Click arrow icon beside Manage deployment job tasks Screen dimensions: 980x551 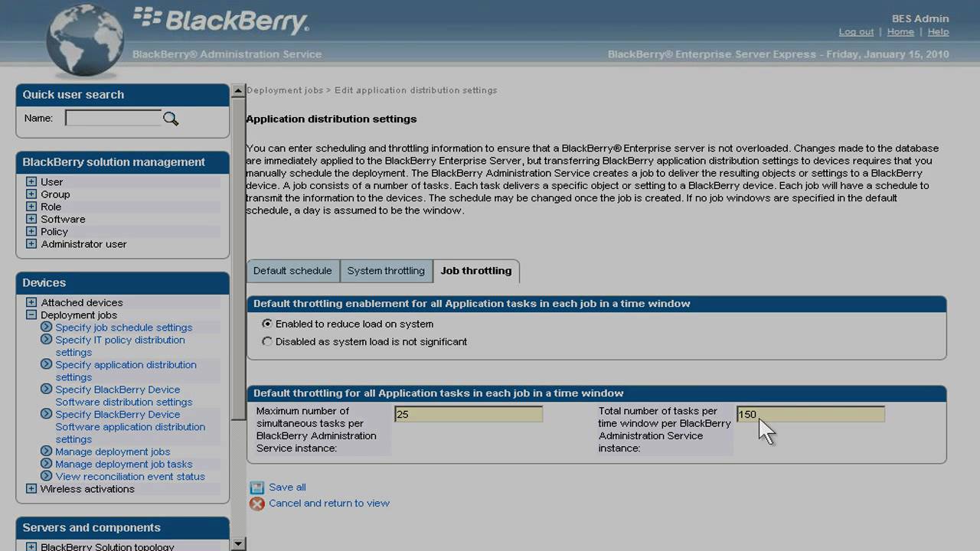[x=46, y=464]
